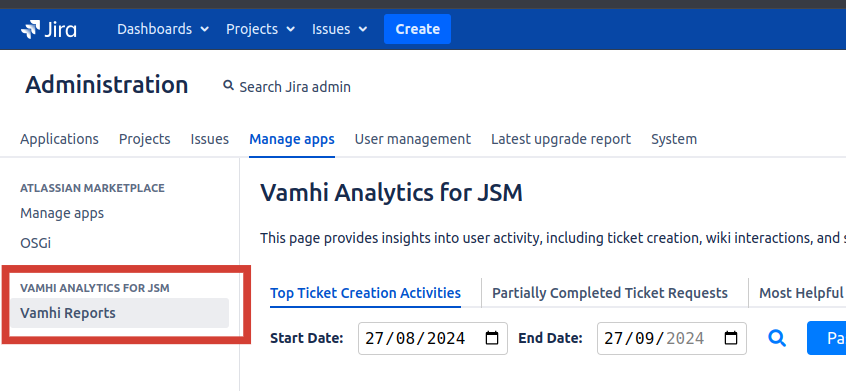
Task: Click the VAMHI ANALYTICS FOR JSM sidebar heading
Action: click(x=95, y=288)
